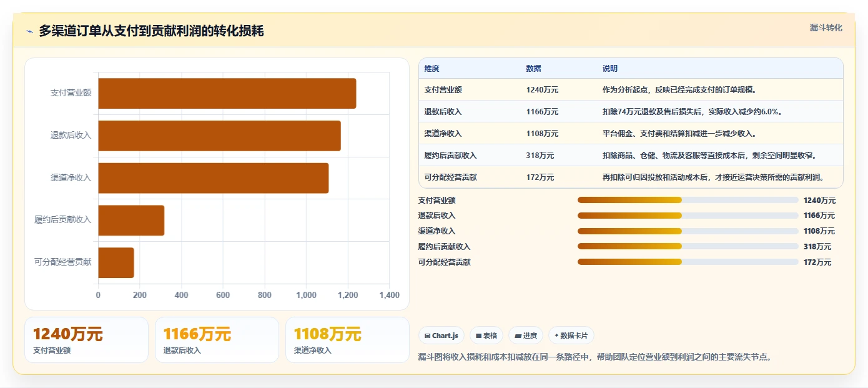Select the 进度 tag chip
Viewport: 868px width, 388px height.
526,336
